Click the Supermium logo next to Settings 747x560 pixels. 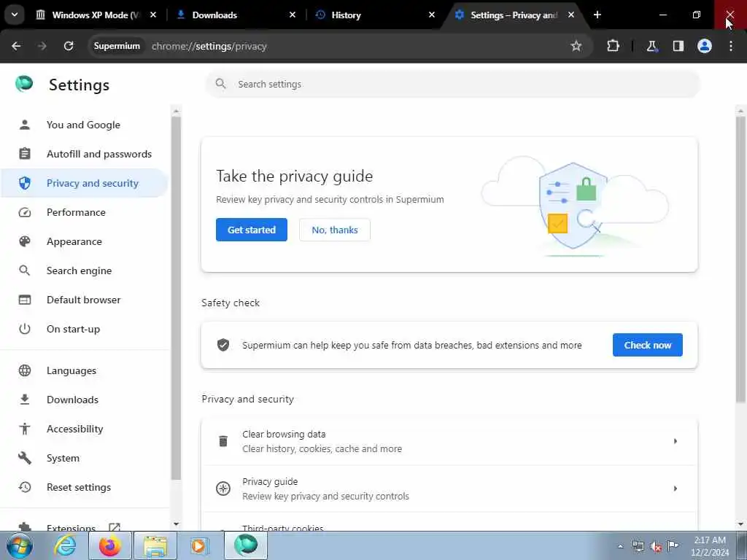coord(24,84)
